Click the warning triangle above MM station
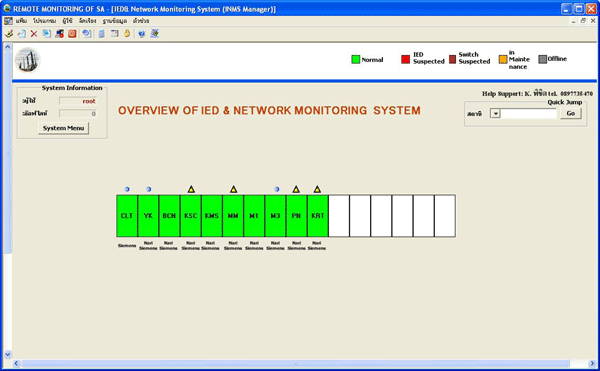Screen dimensions: 600x371 tap(233, 189)
